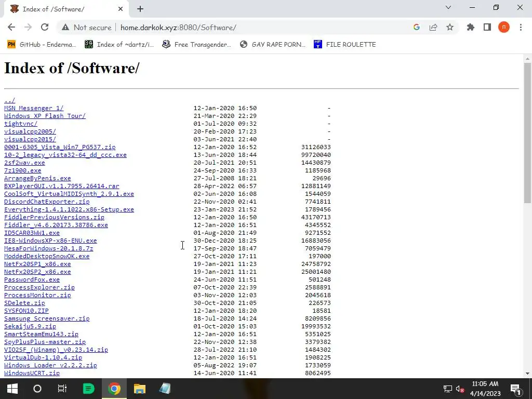Download ProcessMonitor.zip
This screenshot has height=399, width=532.
(x=37, y=296)
